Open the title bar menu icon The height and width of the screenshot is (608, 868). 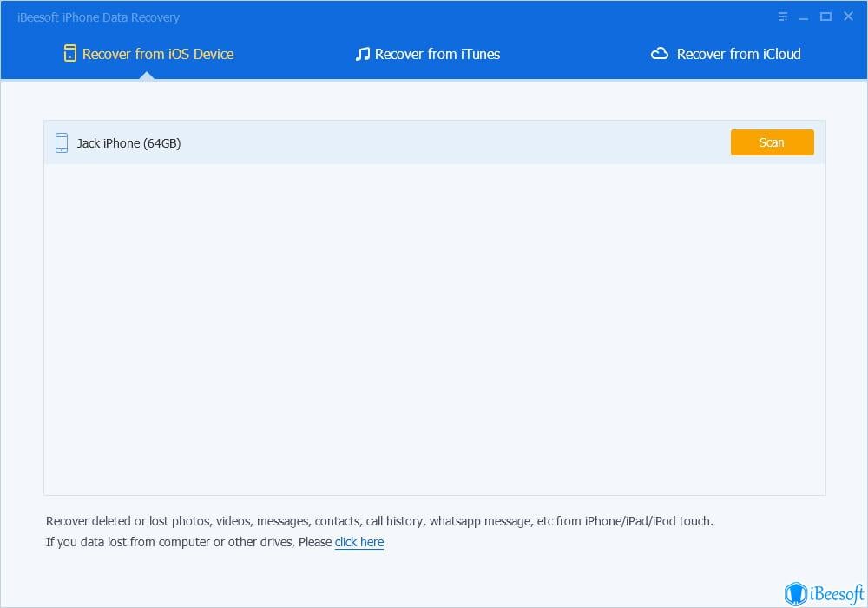(x=782, y=17)
